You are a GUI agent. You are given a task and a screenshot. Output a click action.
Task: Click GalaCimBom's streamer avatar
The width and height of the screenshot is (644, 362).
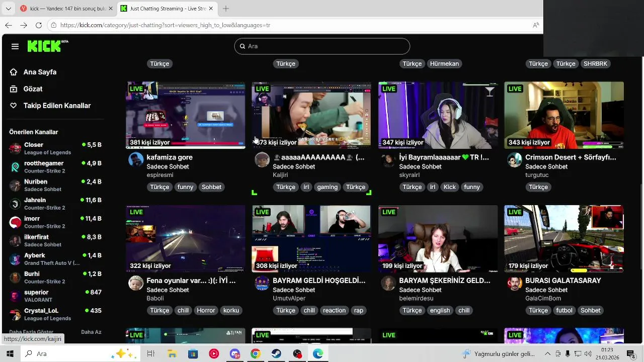coord(515,283)
